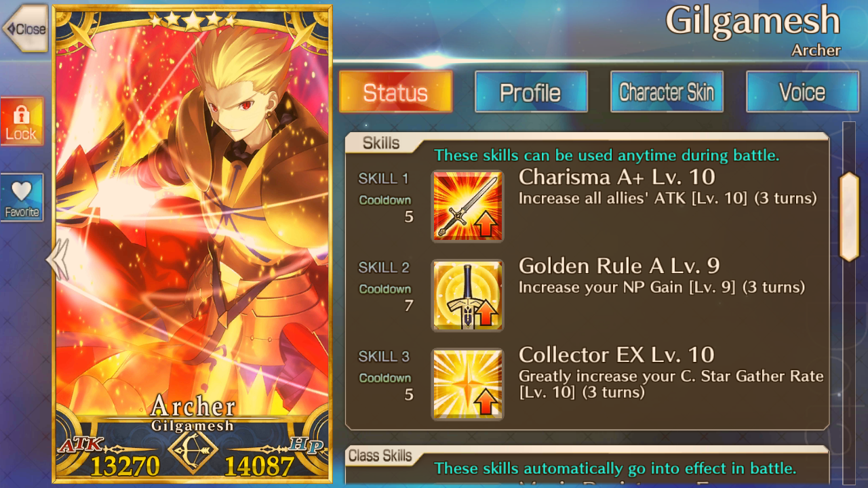This screenshot has height=488, width=868.
Task: Toggle Favorite for this servant
Action: 22,197
